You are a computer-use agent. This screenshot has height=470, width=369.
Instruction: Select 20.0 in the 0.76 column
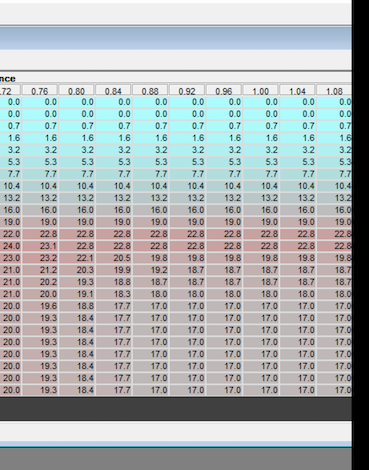(40, 294)
